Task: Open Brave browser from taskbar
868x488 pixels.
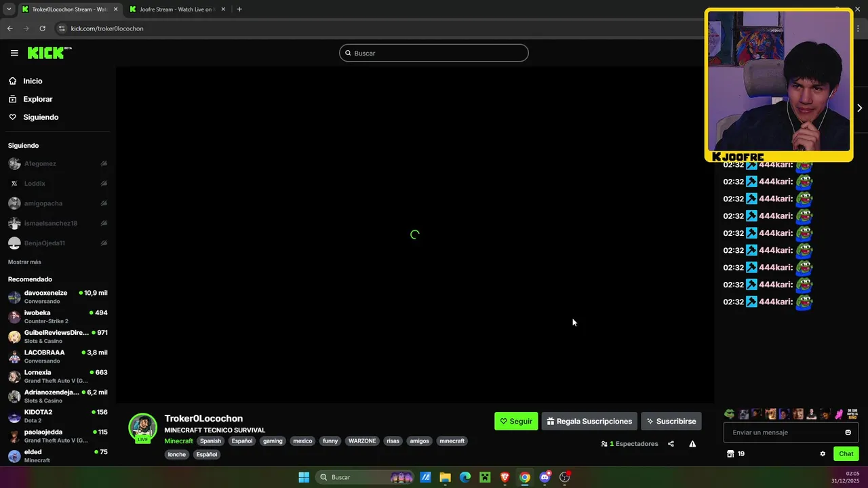Action: coord(505,477)
